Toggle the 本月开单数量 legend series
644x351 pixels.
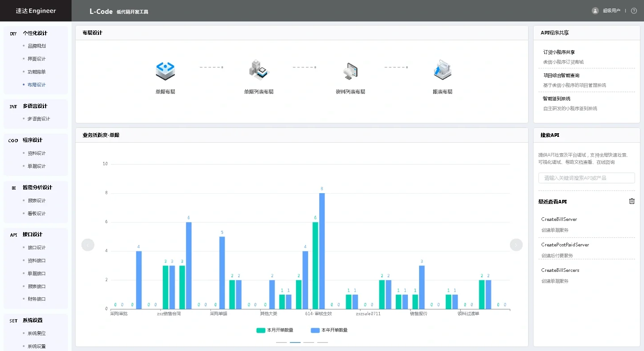[x=275, y=330]
